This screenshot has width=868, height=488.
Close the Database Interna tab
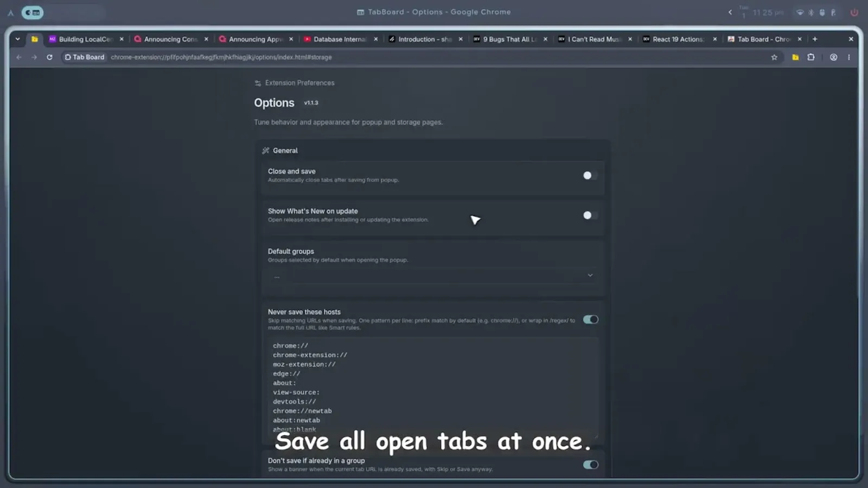point(376,39)
